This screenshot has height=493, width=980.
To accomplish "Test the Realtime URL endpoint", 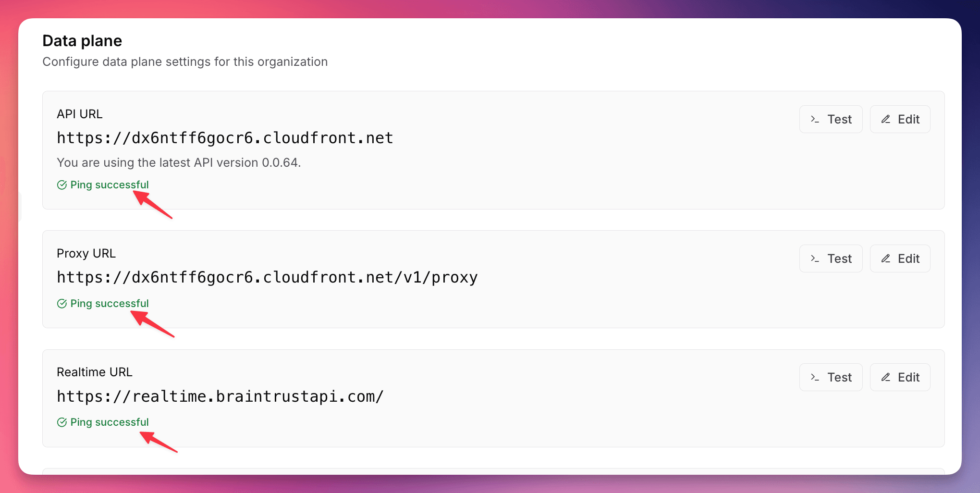I will 831,377.
